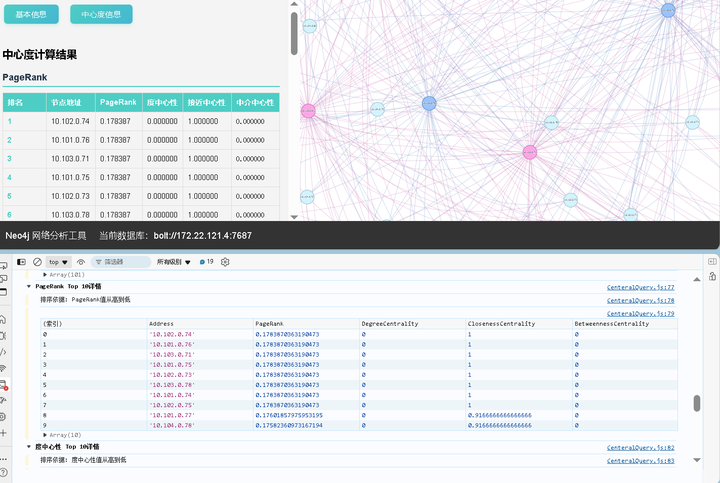Switch to the 基本信息 tab
The height and width of the screenshot is (483, 720).
point(31,14)
